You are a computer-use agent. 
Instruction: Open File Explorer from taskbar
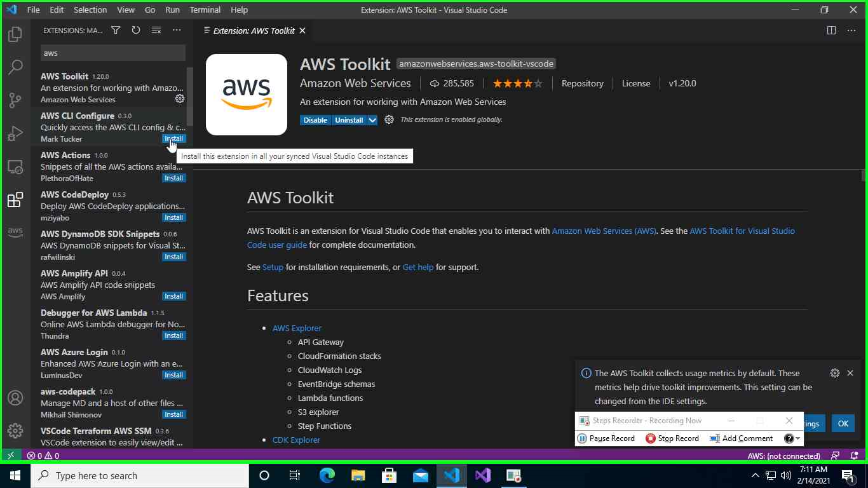pos(358,475)
